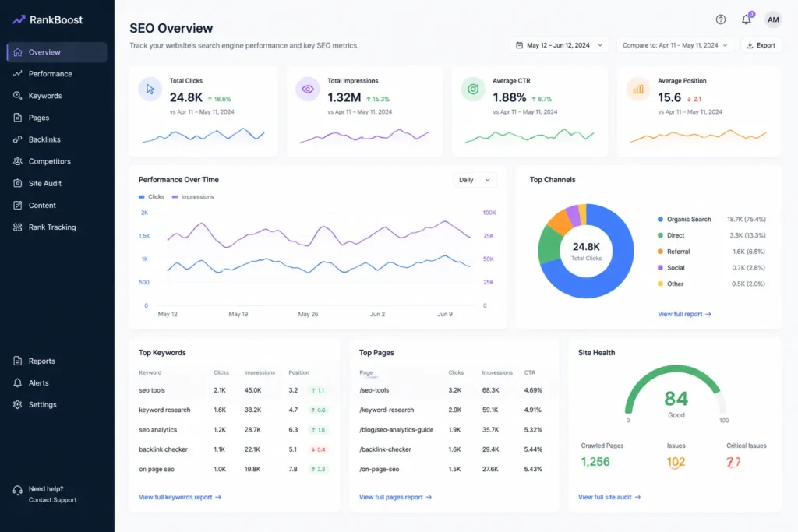Click the headset icon beside Need help
Viewport: 798px width, 532px height.
point(18,490)
